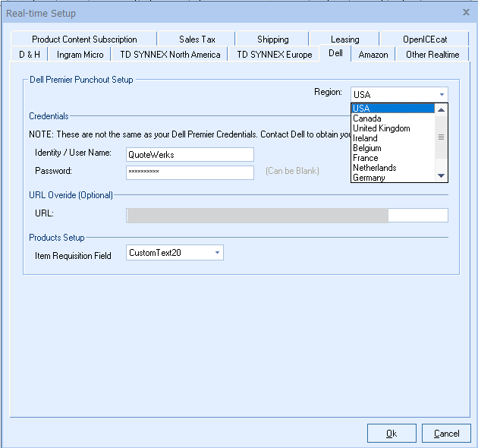Expand the Item Requisition Field dropdown
The width and height of the screenshot is (478, 448).
(x=216, y=253)
